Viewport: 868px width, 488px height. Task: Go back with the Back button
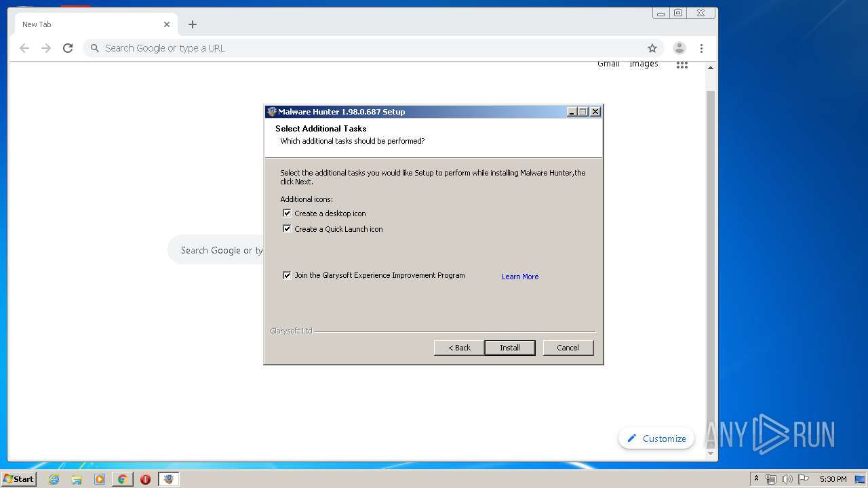pyautogui.click(x=459, y=348)
